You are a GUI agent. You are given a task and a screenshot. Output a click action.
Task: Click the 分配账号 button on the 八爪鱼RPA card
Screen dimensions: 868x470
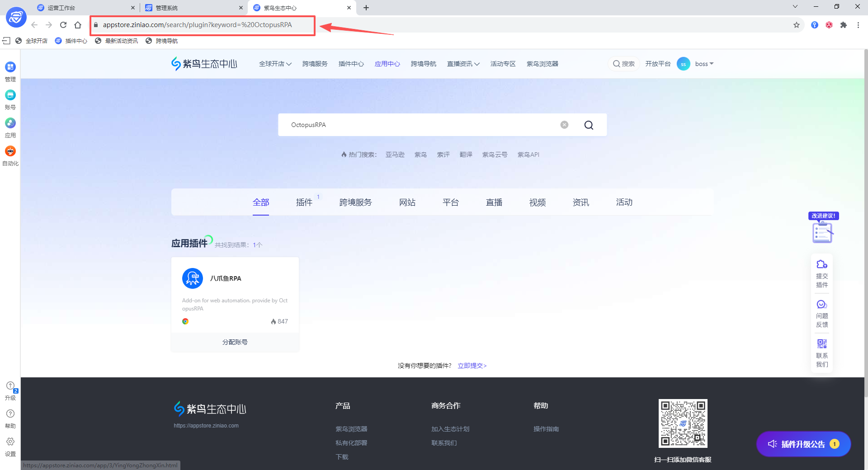point(235,342)
